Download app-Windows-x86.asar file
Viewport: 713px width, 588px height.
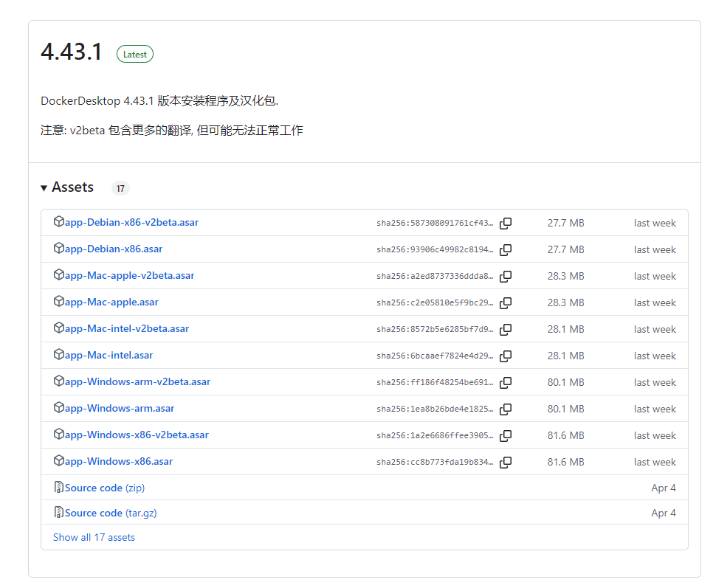coord(118,461)
